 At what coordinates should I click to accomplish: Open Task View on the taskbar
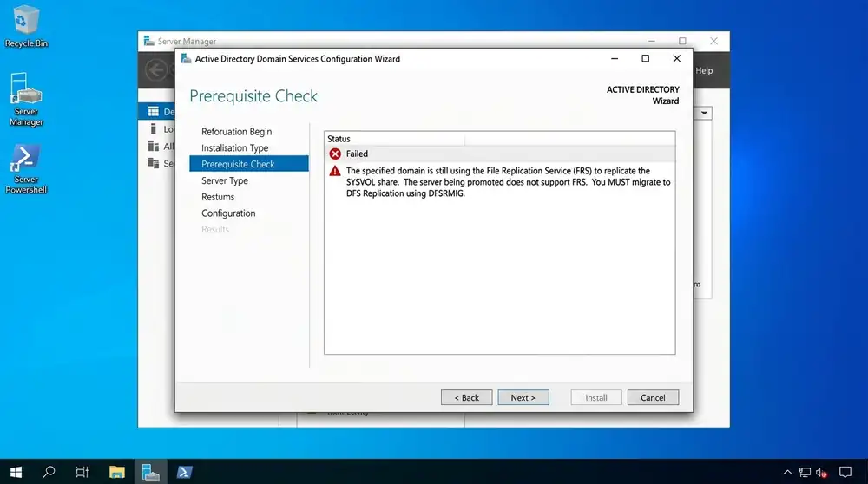pyautogui.click(x=82, y=472)
